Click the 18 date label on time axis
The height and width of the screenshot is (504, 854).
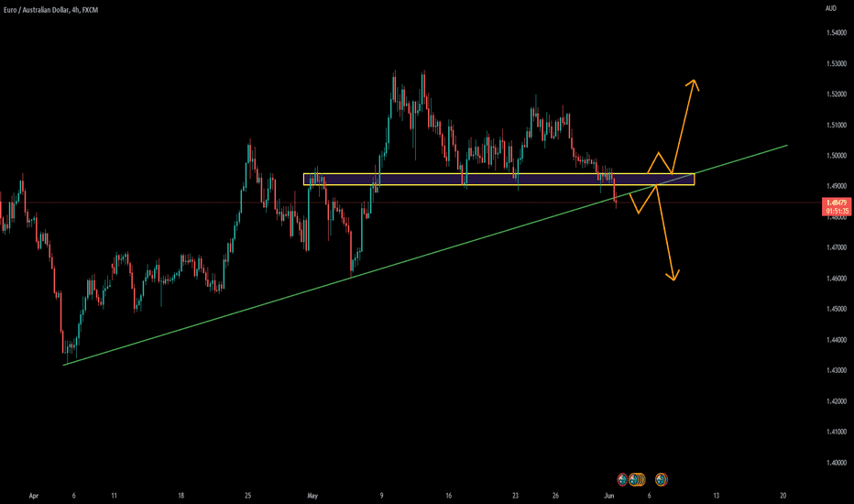(x=181, y=496)
